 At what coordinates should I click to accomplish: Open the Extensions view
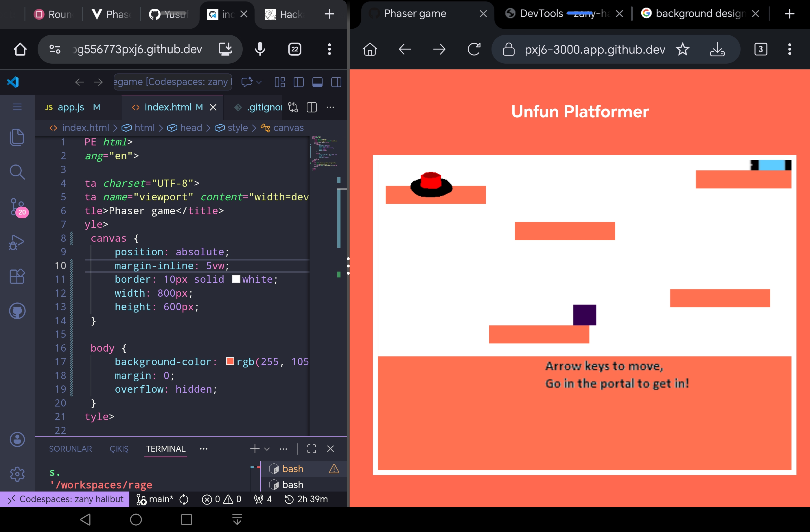coord(17,276)
